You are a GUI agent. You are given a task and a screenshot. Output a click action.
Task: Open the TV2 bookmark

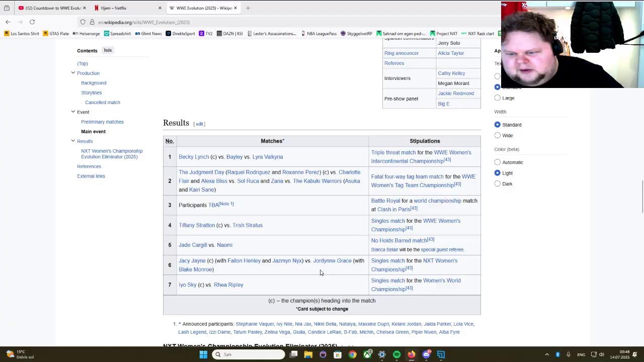[x=206, y=34]
